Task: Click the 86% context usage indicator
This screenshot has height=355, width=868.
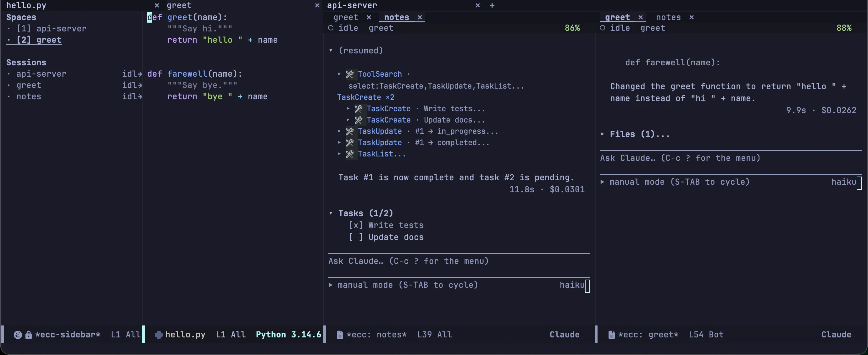Action: tap(572, 28)
